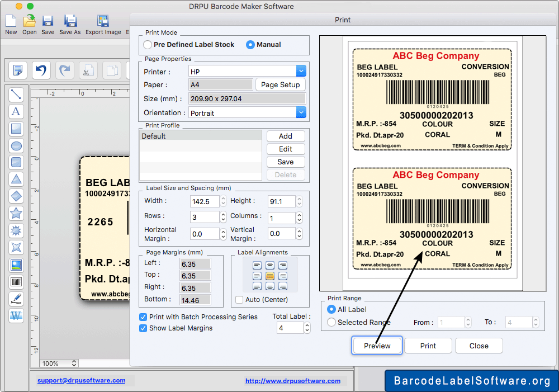Click the Undo icon above the canvas
Viewport: 559px width, 392px height.
(41, 70)
